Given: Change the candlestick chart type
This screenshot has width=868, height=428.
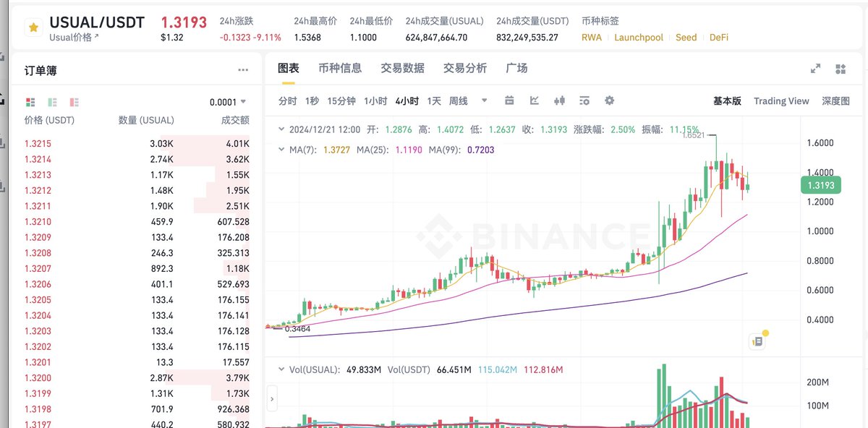Looking at the screenshot, I should coord(559,100).
